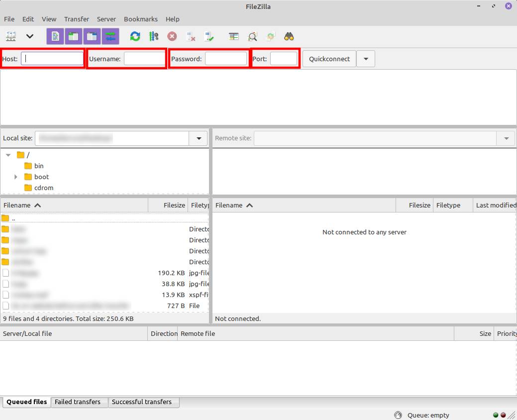Search for files with binoculars icon
517x420 pixels.
pyautogui.click(x=289, y=36)
